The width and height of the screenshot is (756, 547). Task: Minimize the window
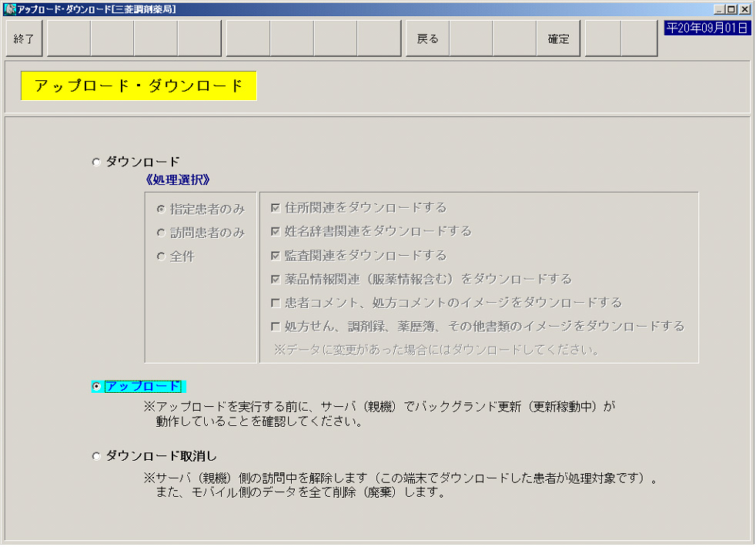[x=719, y=9]
